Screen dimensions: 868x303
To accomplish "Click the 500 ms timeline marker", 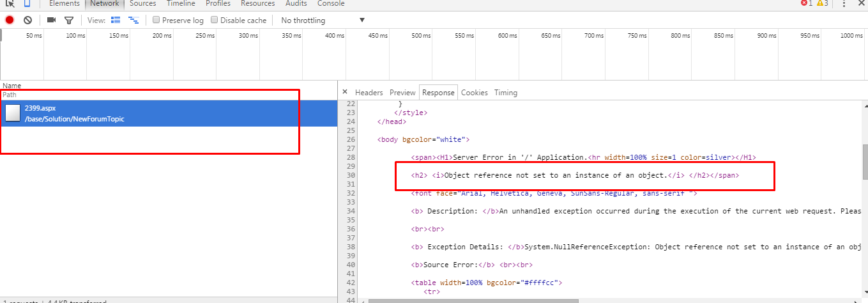I will 422,36.
